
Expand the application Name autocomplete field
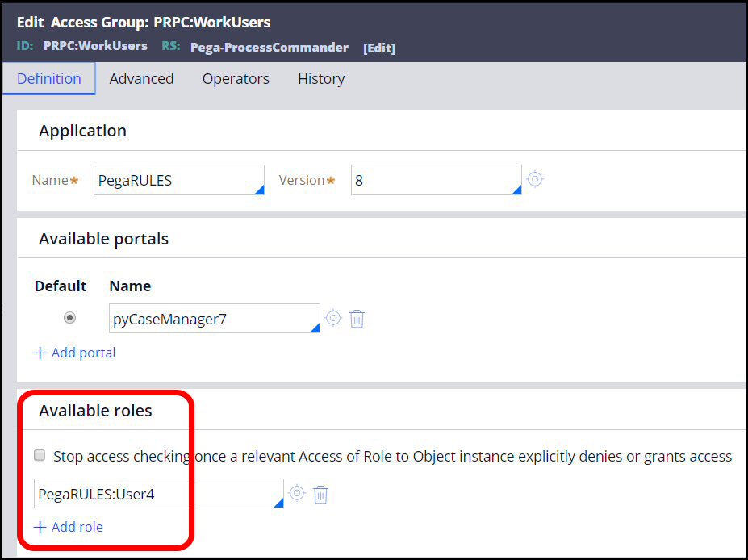pyautogui.click(x=258, y=189)
